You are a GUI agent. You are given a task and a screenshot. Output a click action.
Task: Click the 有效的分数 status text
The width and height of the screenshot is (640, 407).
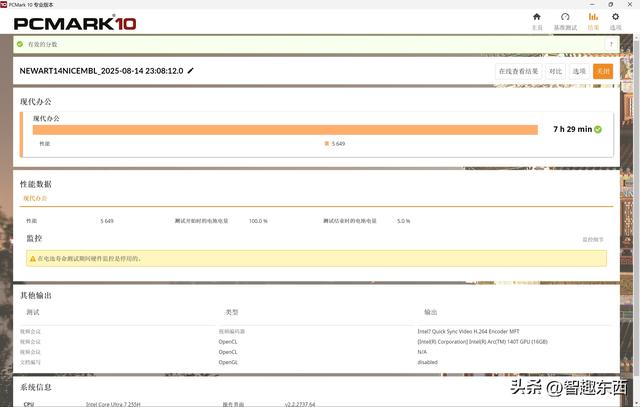point(42,44)
